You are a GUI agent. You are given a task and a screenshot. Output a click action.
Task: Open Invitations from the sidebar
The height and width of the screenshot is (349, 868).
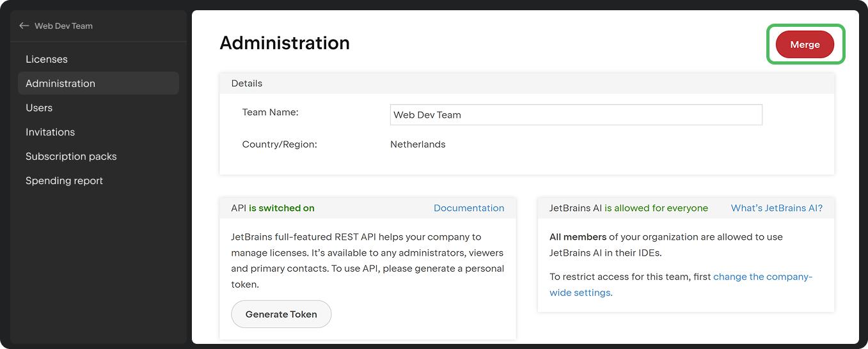pyautogui.click(x=50, y=132)
